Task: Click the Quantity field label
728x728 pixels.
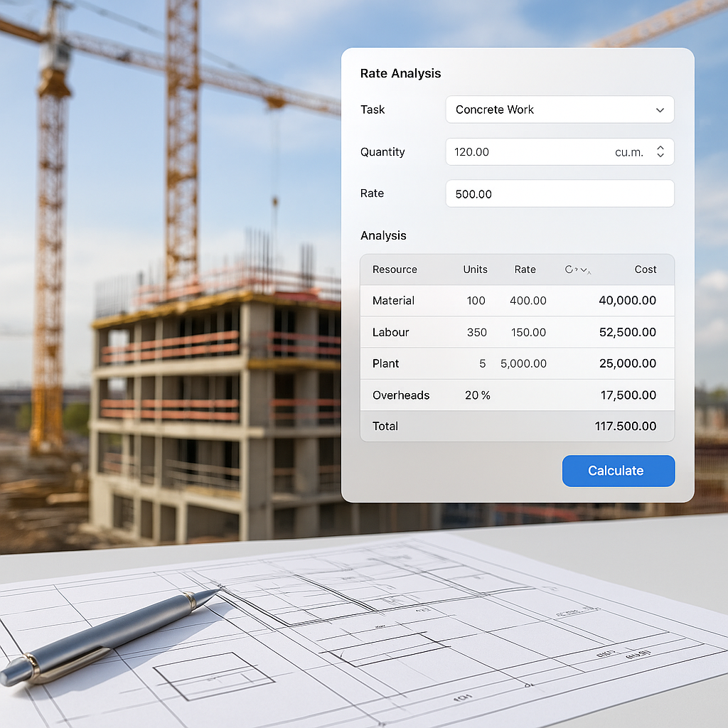Action: tap(382, 152)
